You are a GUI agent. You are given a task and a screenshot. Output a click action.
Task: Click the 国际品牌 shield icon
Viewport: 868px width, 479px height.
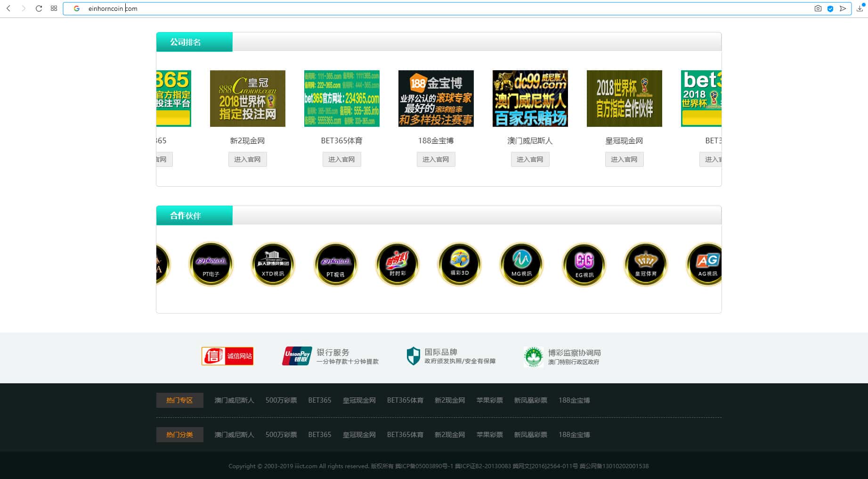tap(413, 356)
